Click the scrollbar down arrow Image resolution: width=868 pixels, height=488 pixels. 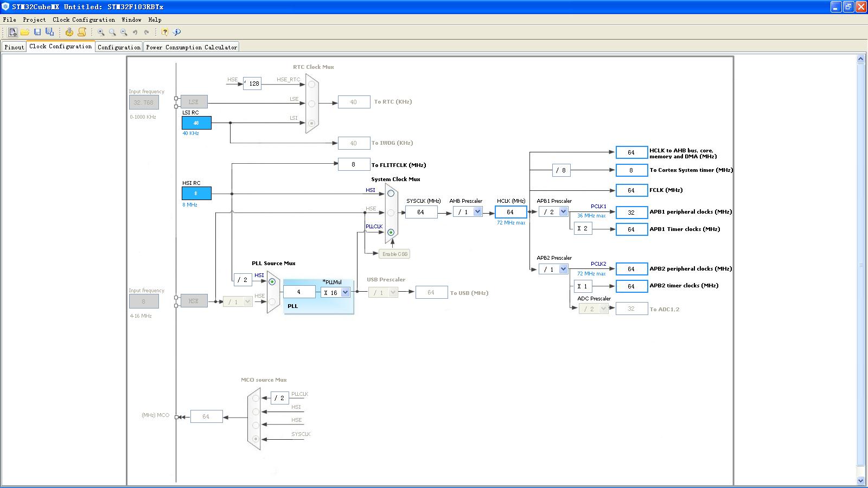coord(860,480)
